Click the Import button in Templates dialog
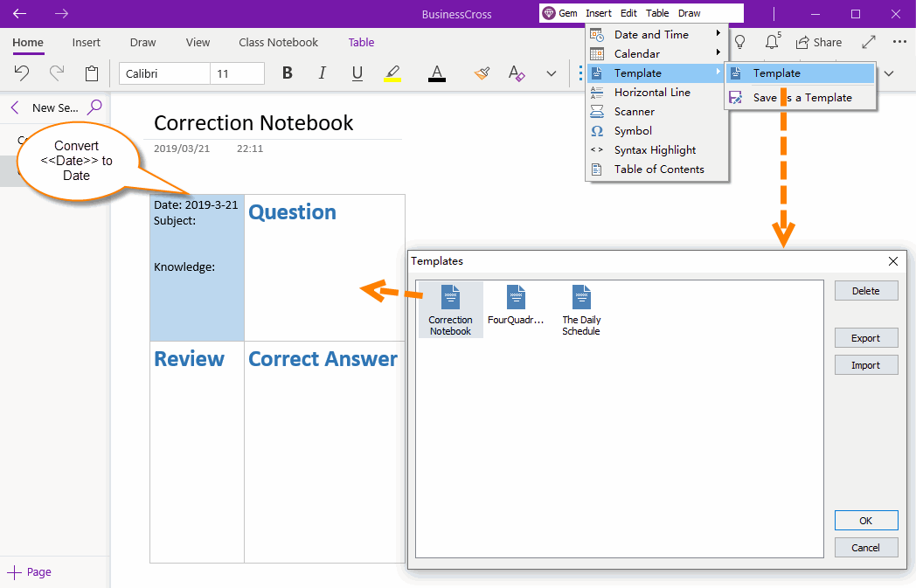916x588 pixels. pos(865,364)
